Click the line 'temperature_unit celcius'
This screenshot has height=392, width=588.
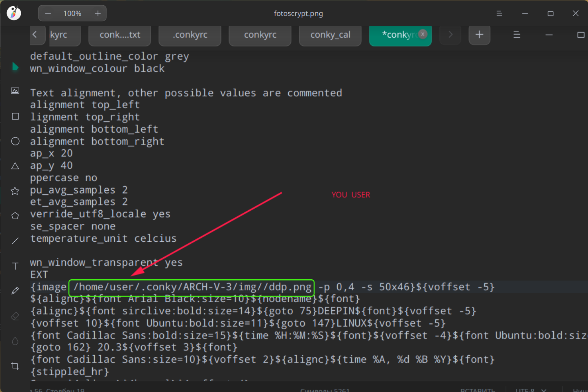[x=103, y=238]
